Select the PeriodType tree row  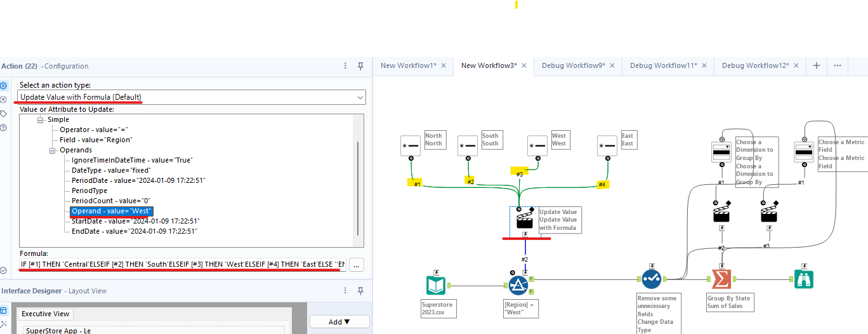[x=89, y=190]
